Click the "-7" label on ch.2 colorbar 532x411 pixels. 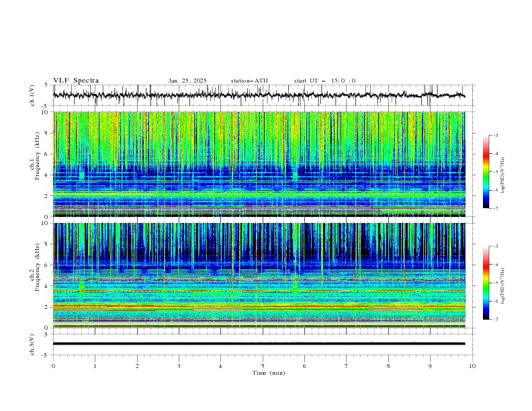click(x=495, y=320)
